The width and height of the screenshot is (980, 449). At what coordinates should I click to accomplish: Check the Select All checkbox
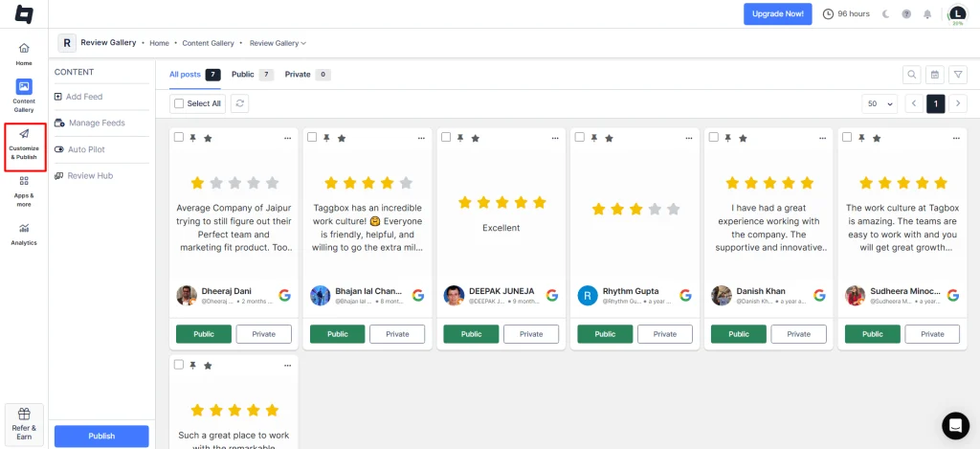tap(179, 103)
